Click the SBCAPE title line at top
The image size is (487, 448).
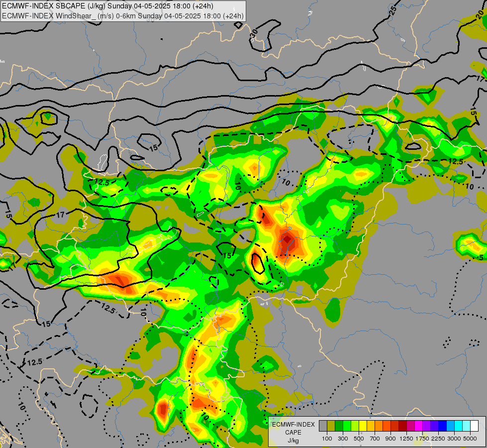click(x=107, y=6)
